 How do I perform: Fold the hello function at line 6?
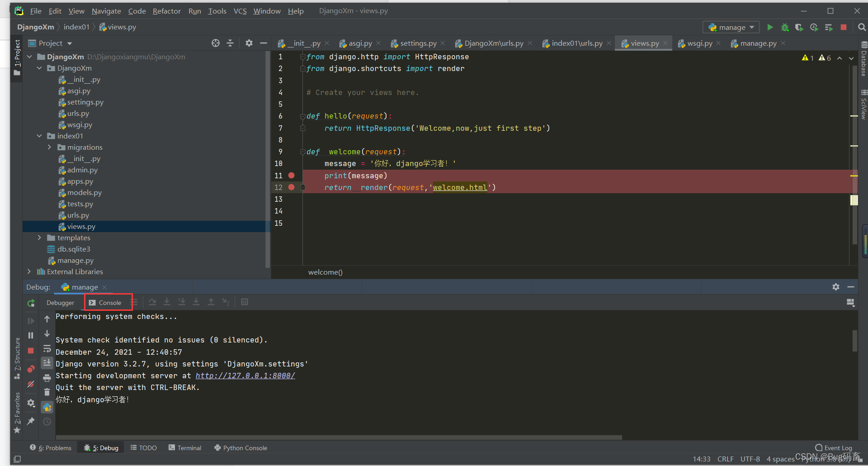pos(303,116)
